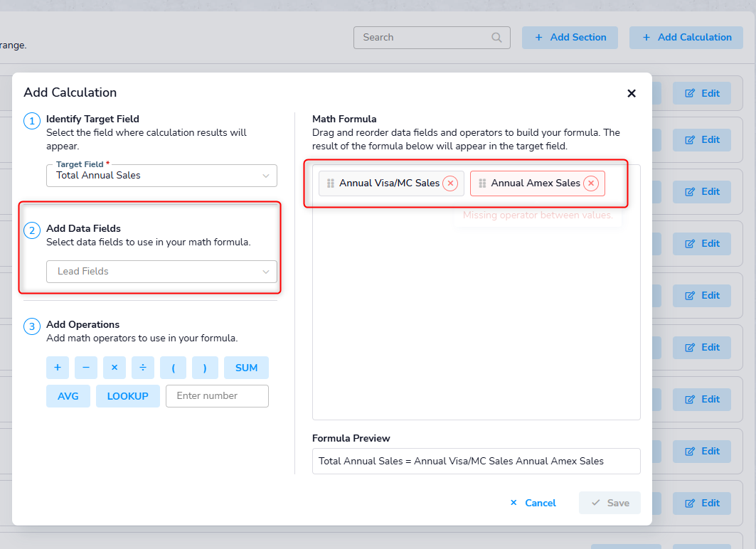Click the plus operator button
Image resolution: width=756 pixels, height=549 pixels.
click(58, 368)
